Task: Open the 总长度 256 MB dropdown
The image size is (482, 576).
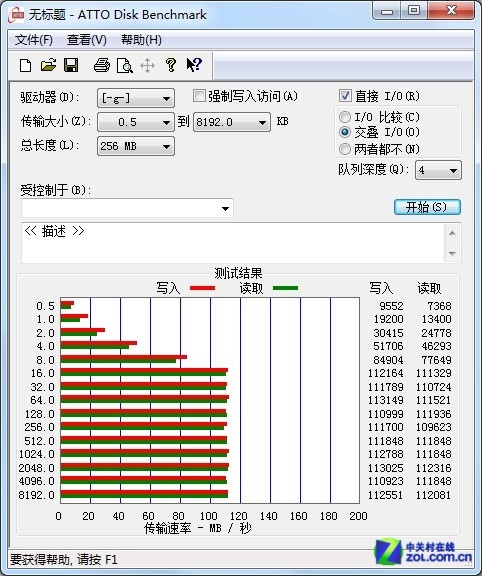Action: [x=136, y=146]
